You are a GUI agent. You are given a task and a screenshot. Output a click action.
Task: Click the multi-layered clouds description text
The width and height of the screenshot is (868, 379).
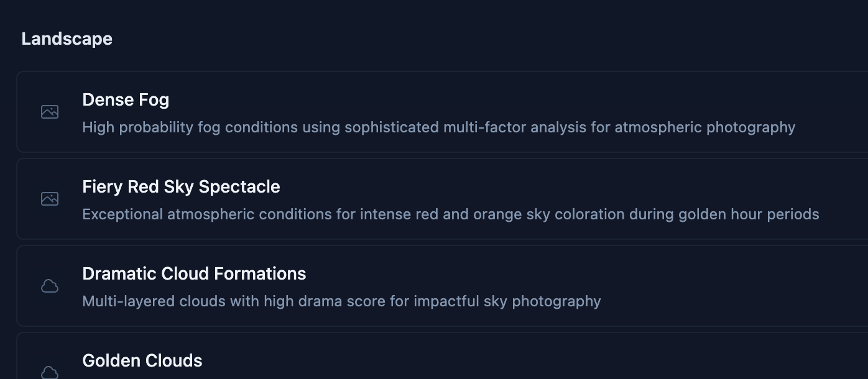(x=341, y=301)
